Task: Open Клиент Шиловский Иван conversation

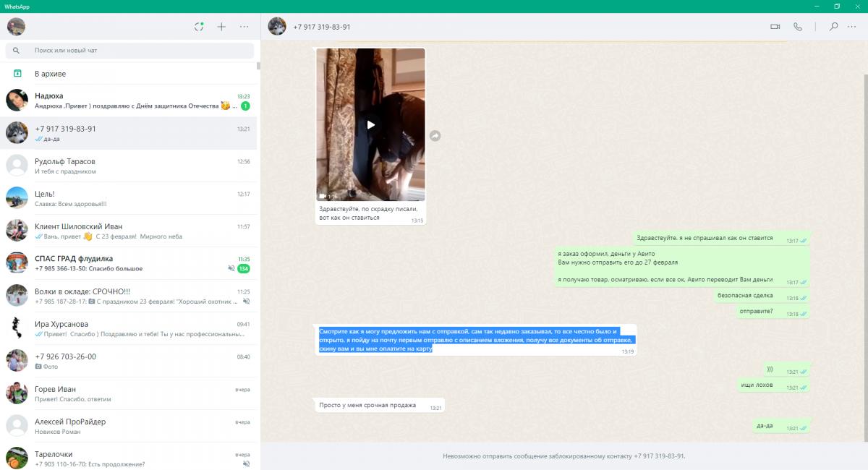Action: pyautogui.click(x=130, y=231)
